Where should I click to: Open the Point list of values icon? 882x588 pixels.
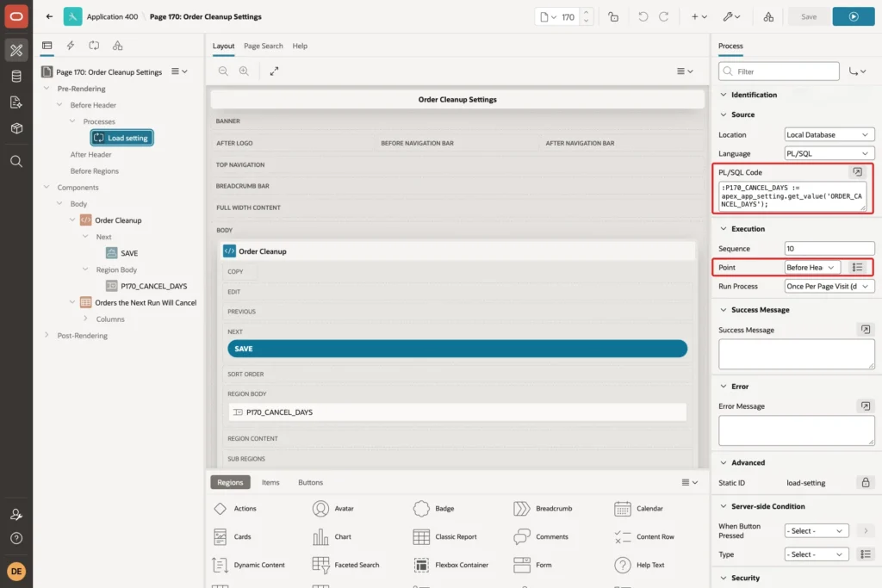pyautogui.click(x=857, y=268)
